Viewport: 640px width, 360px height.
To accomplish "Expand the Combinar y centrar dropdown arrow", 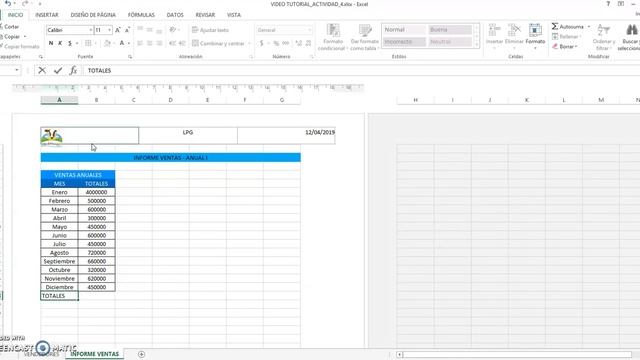I will pyautogui.click(x=249, y=43).
